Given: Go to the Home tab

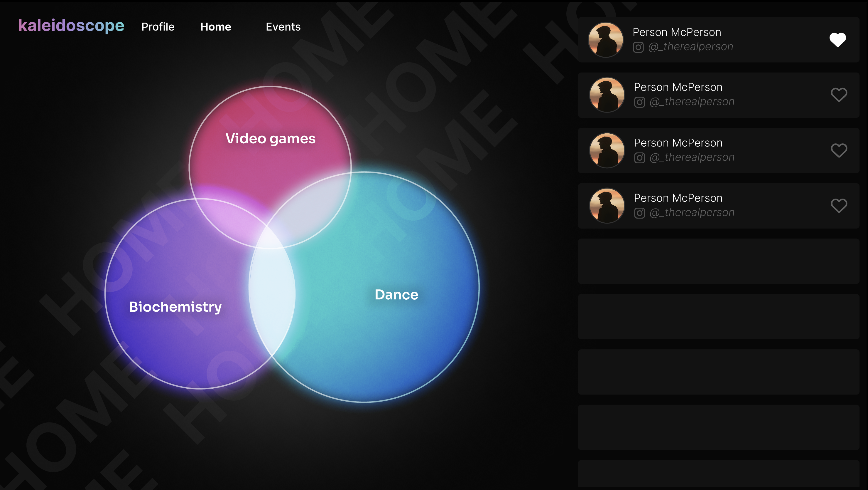Looking at the screenshot, I should tap(216, 27).
